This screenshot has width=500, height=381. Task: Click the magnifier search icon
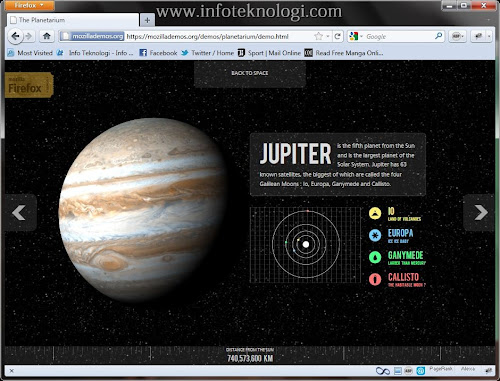point(439,36)
